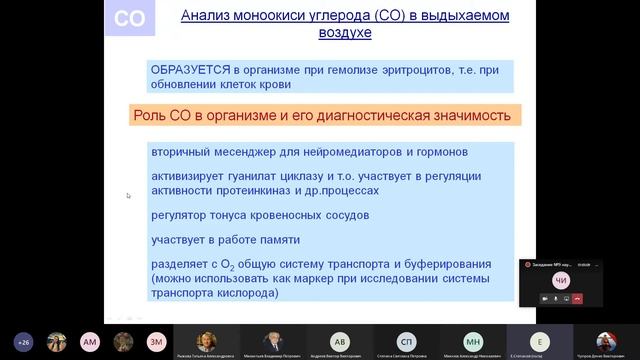The width and height of the screenshot is (640, 360).
Task: Toggle the camera in mini call window
Action: pos(545,299)
